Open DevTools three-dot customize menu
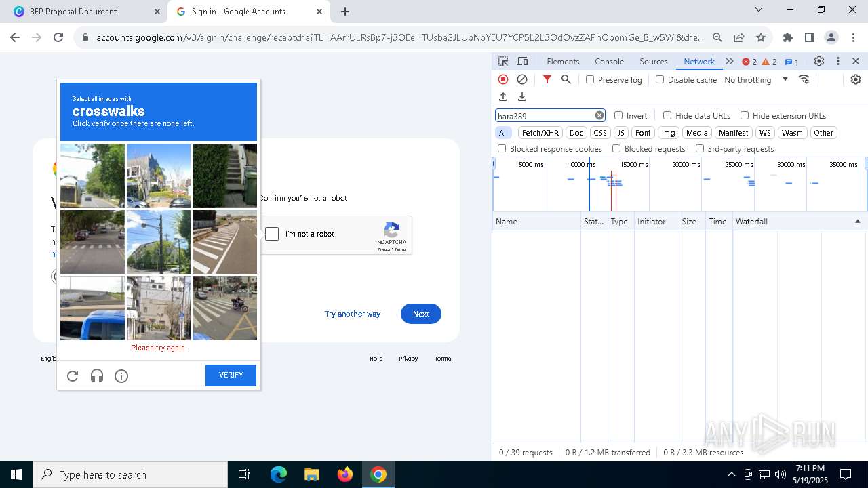The width and height of the screenshot is (868, 488). [838, 61]
